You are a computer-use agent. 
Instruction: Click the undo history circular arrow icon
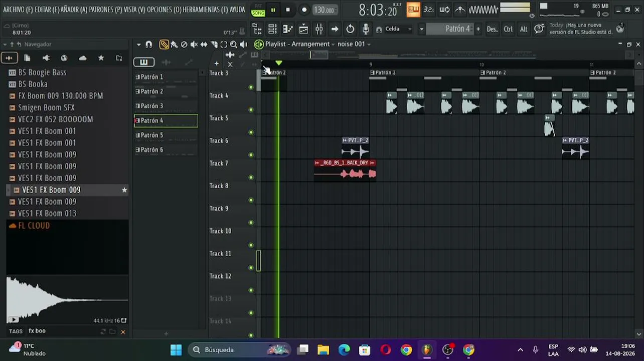click(350, 29)
